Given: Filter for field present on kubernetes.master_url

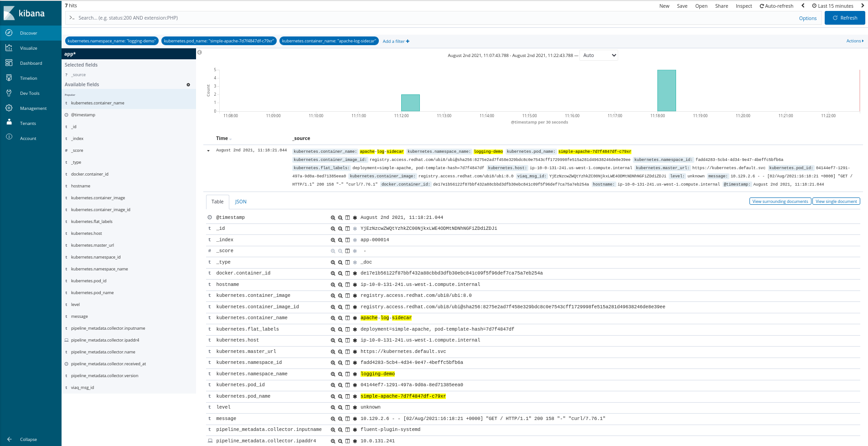Looking at the screenshot, I should tap(355, 352).
